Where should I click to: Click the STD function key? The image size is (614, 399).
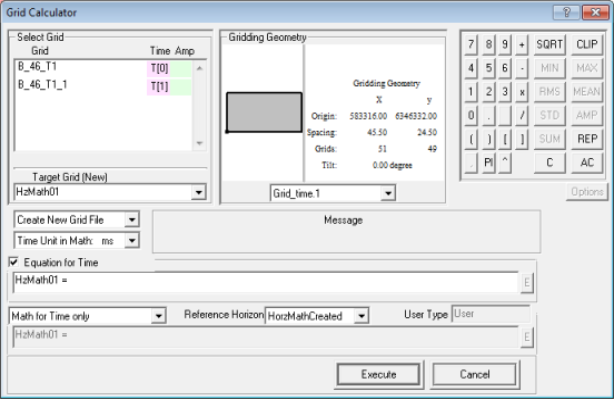(549, 115)
